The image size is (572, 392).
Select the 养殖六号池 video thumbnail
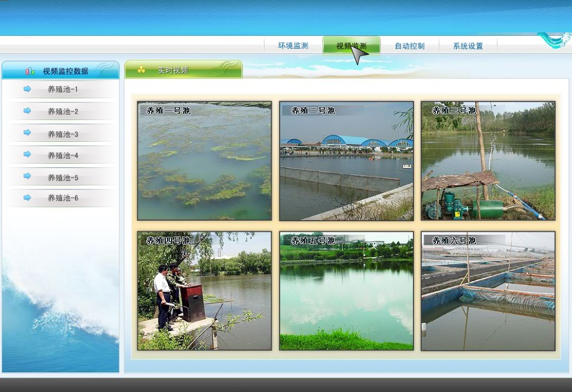tap(488, 291)
